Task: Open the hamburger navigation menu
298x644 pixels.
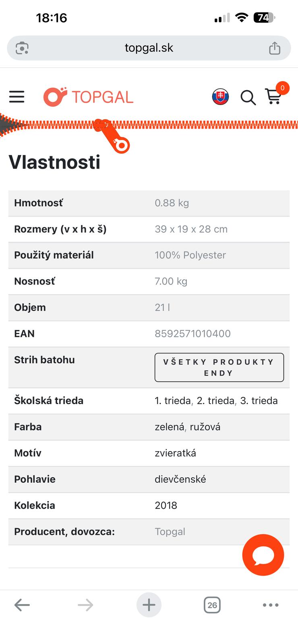Action: (17, 97)
